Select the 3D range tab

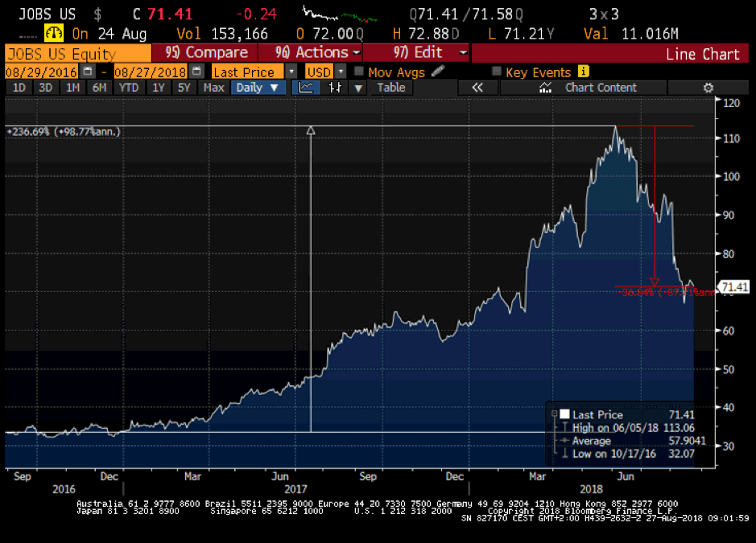point(46,88)
